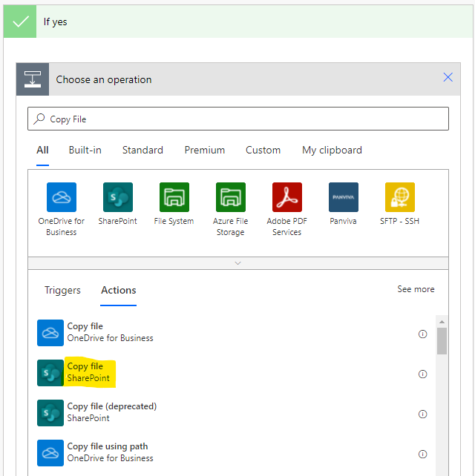Choose the Azure File Storage connector icon
Image resolution: width=475 pixels, height=476 pixels.
click(x=231, y=197)
